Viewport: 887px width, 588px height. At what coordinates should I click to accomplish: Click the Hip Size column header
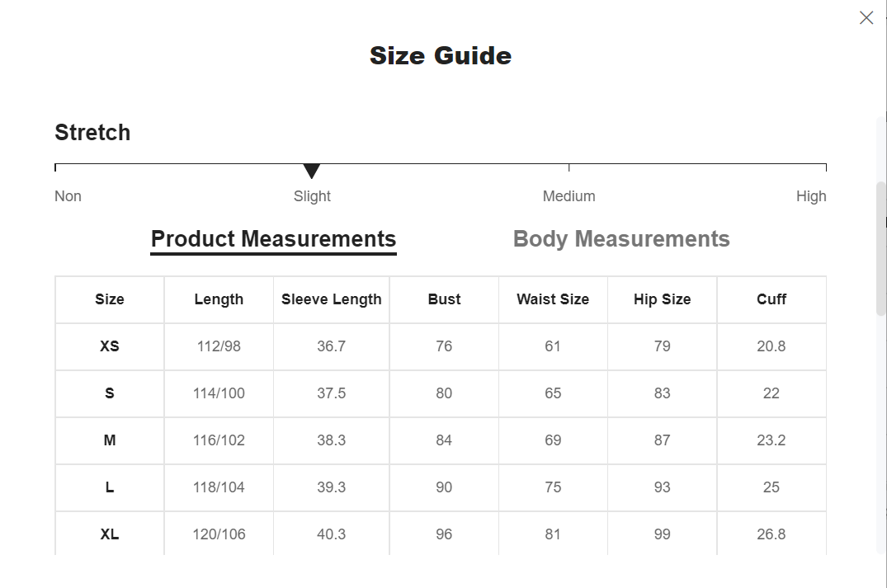pos(662,299)
